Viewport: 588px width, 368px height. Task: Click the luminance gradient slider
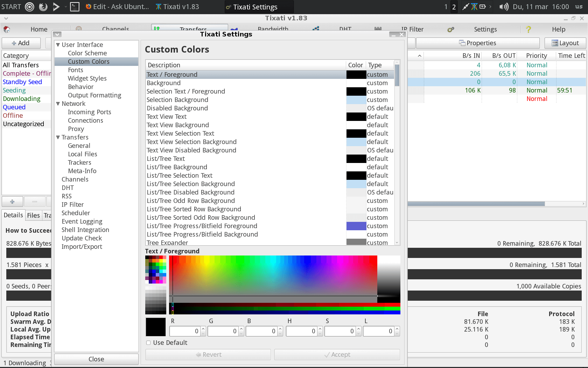[389, 279]
